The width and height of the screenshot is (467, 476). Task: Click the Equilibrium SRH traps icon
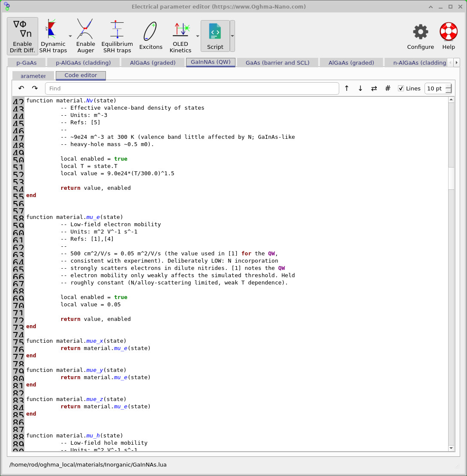[117, 36]
